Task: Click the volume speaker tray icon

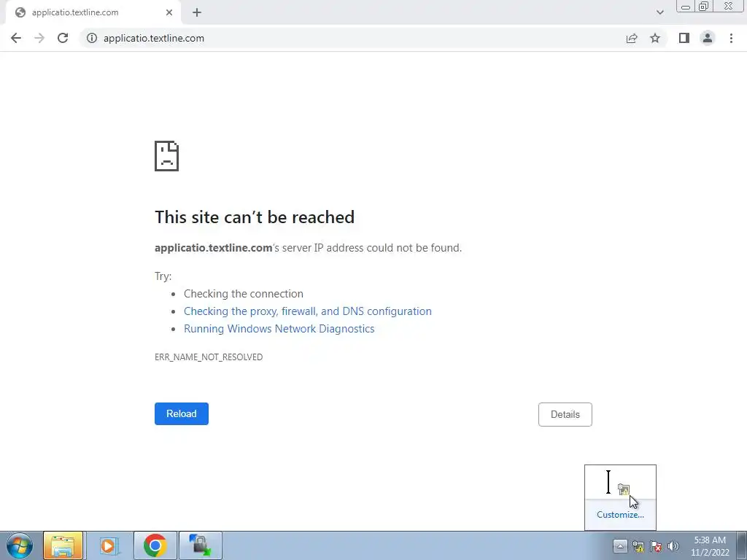Action: point(673,546)
